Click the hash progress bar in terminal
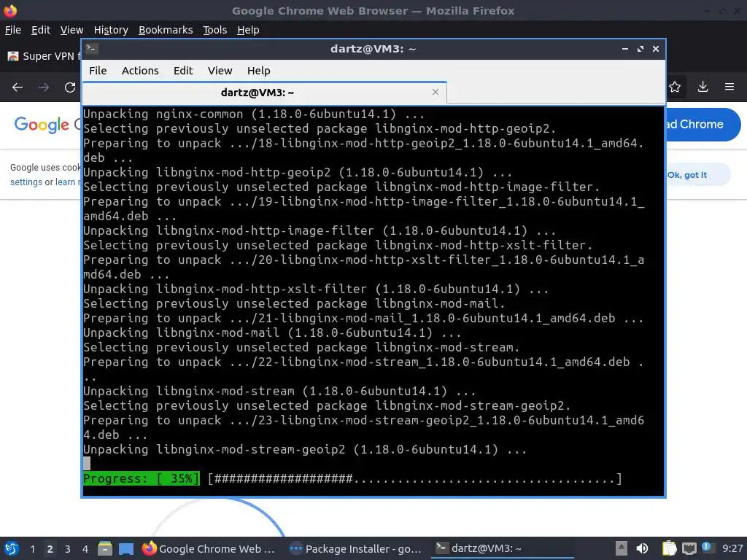The image size is (747, 560). (415, 478)
